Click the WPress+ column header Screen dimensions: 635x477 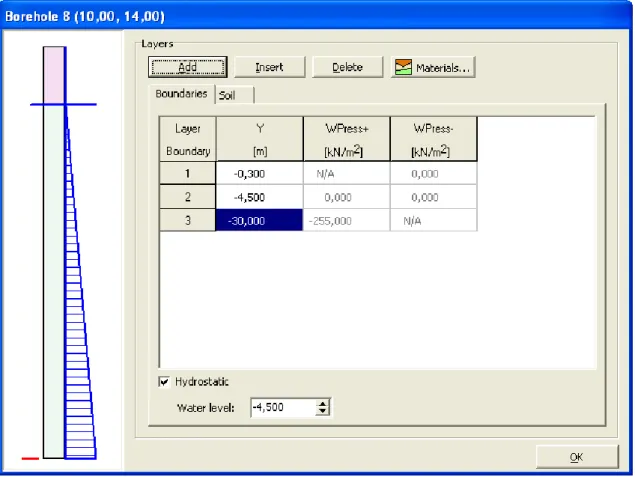347,139
